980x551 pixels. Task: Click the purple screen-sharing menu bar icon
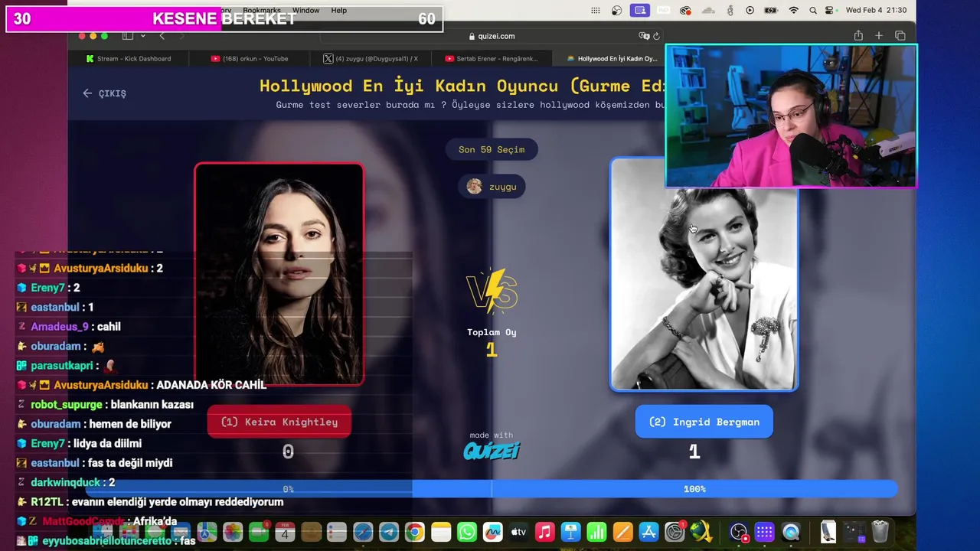pos(640,11)
